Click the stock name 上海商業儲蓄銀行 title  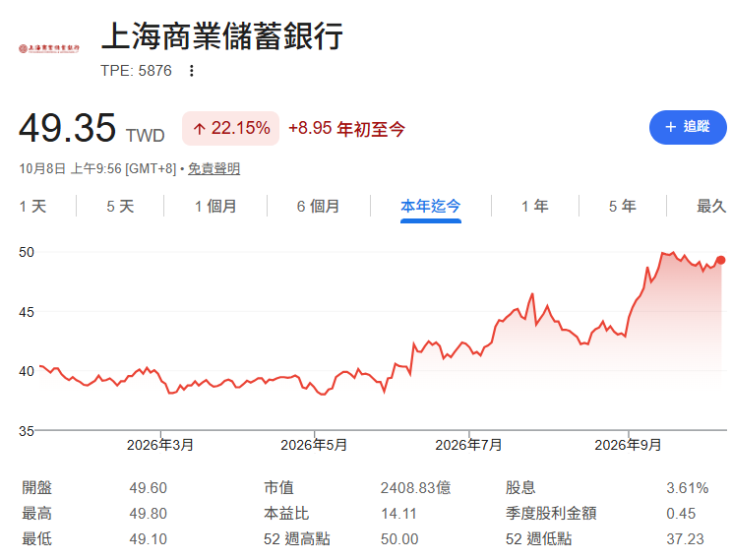[x=222, y=36]
